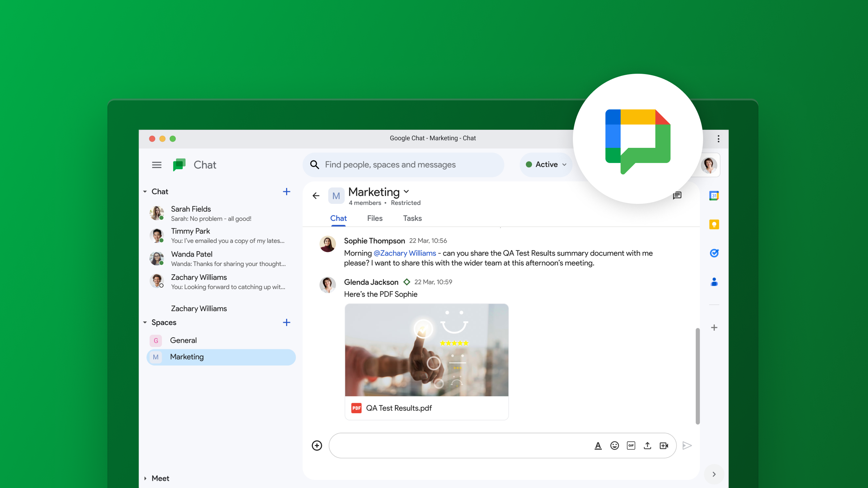Select Zachary Williams in Chat list
The image size is (868, 488).
[221, 281]
